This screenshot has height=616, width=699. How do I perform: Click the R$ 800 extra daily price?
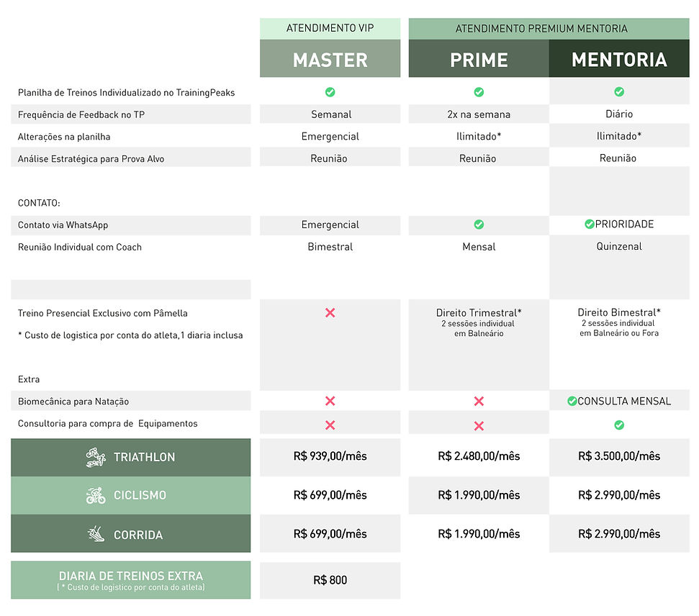[x=330, y=580]
